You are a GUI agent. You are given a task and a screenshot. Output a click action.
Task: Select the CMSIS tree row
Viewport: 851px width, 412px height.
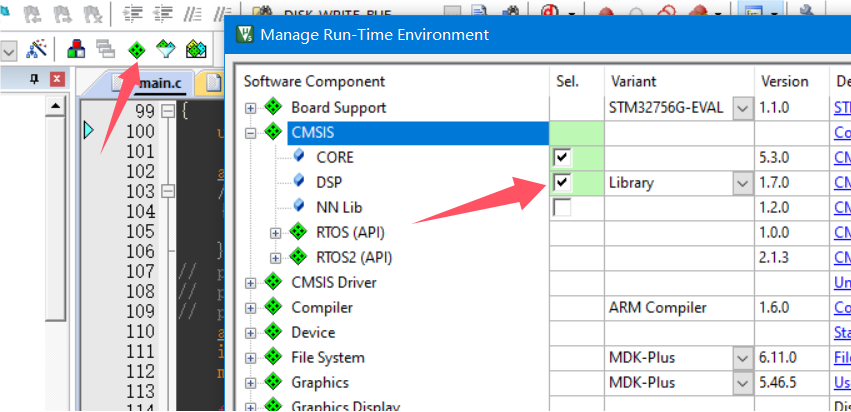tap(418, 132)
